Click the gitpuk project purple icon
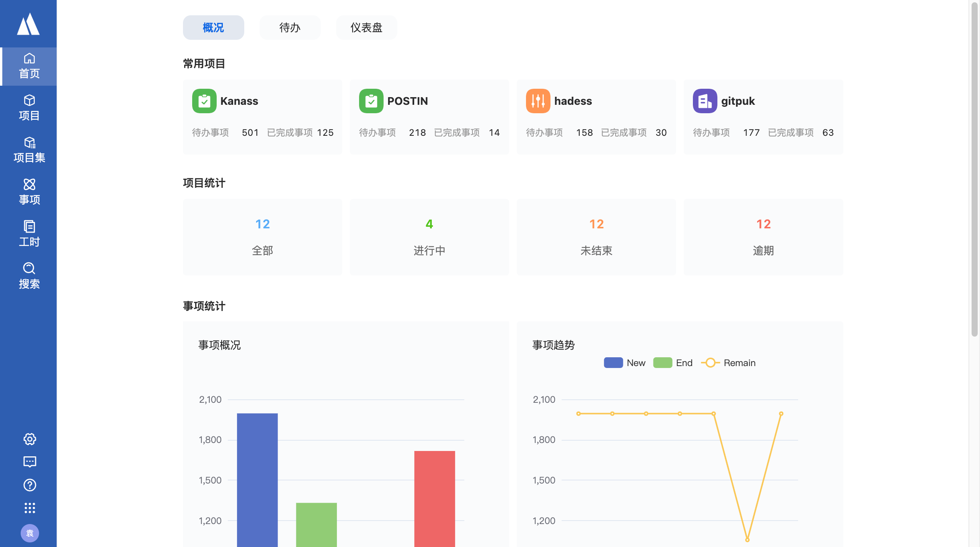This screenshot has height=547, width=980. pos(705,101)
